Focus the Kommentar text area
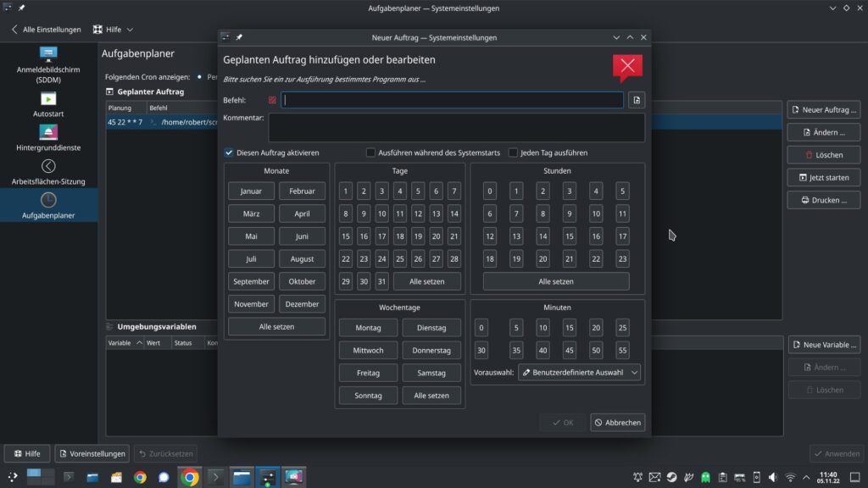868x488 pixels. point(457,128)
